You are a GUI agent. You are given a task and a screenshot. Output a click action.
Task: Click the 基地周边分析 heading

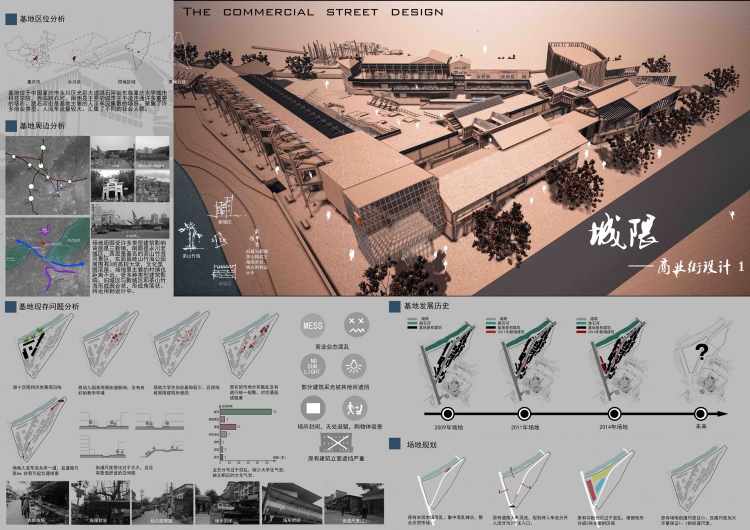point(42,126)
